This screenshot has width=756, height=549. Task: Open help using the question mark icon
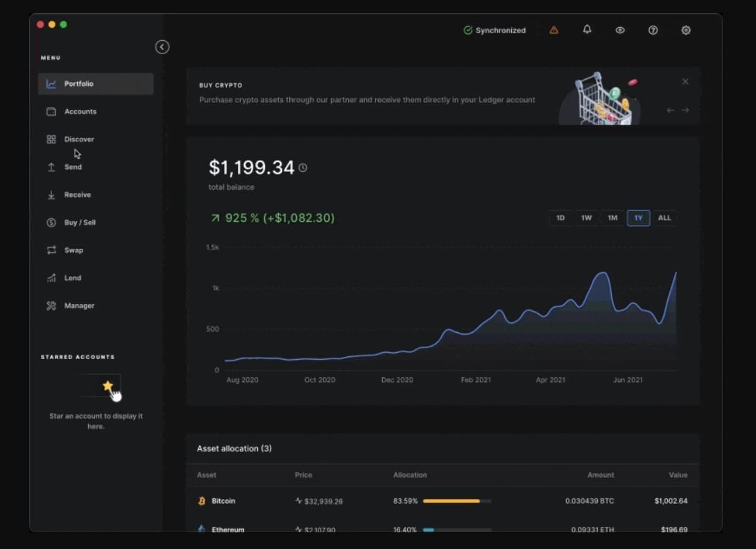coord(653,30)
